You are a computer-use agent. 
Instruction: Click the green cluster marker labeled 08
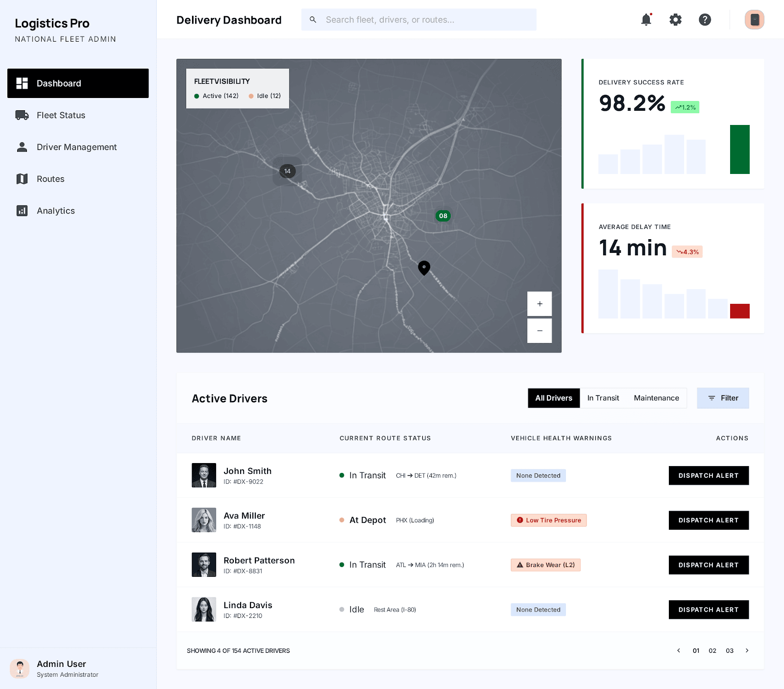442,215
